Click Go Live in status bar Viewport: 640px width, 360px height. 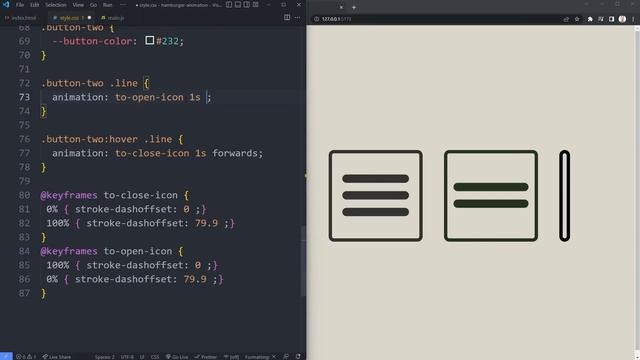click(177, 357)
